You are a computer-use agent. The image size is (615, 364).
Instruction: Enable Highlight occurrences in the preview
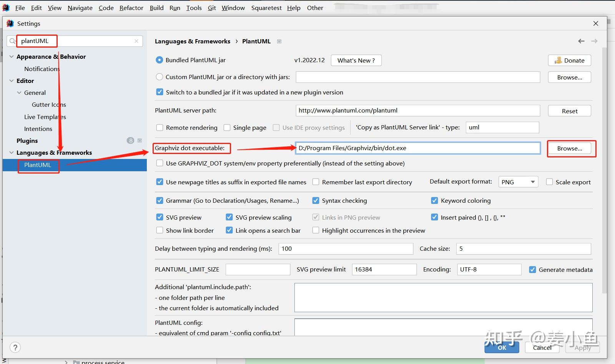tap(316, 230)
